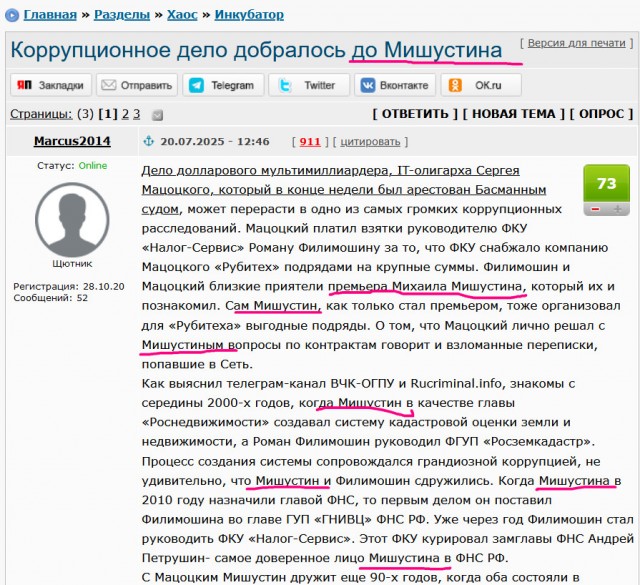Image resolution: width=640 pixels, height=585 pixels.
Task: Click цитировать to quote the post
Action: pos(370,141)
